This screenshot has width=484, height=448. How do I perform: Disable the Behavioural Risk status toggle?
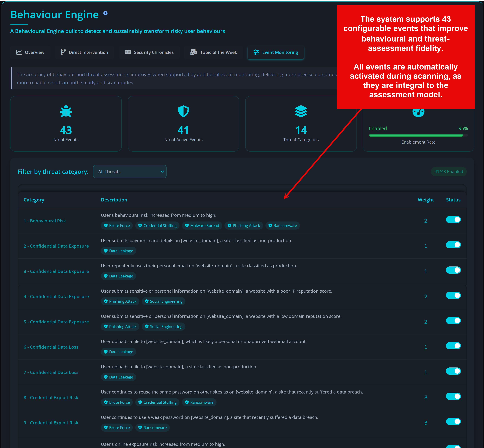(x=453, y=219)
